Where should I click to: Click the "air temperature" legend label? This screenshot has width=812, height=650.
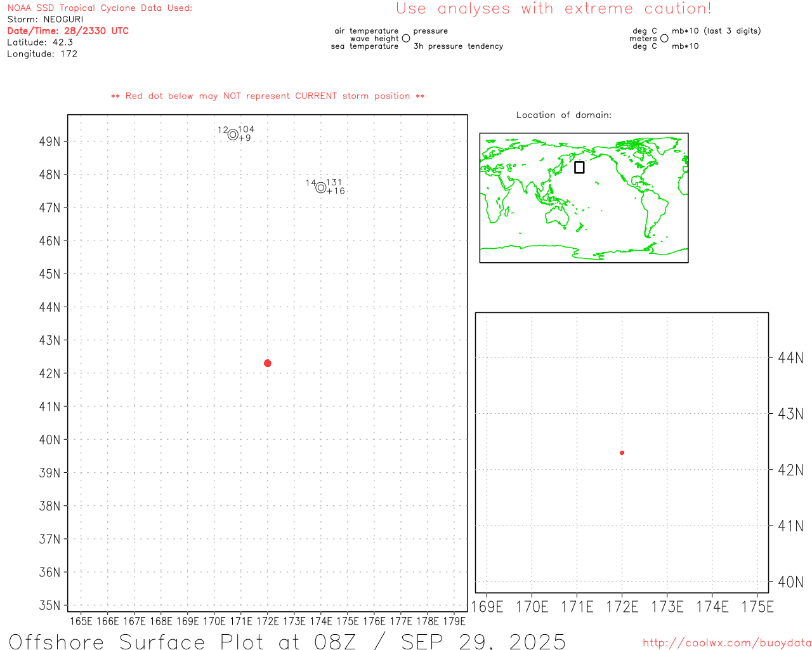(367, 31)
